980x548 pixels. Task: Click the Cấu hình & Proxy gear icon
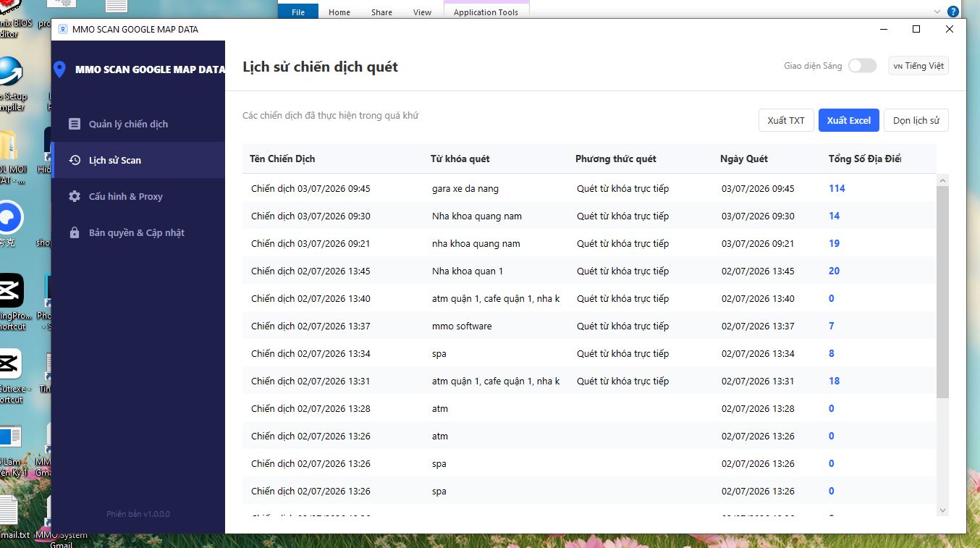75,196
